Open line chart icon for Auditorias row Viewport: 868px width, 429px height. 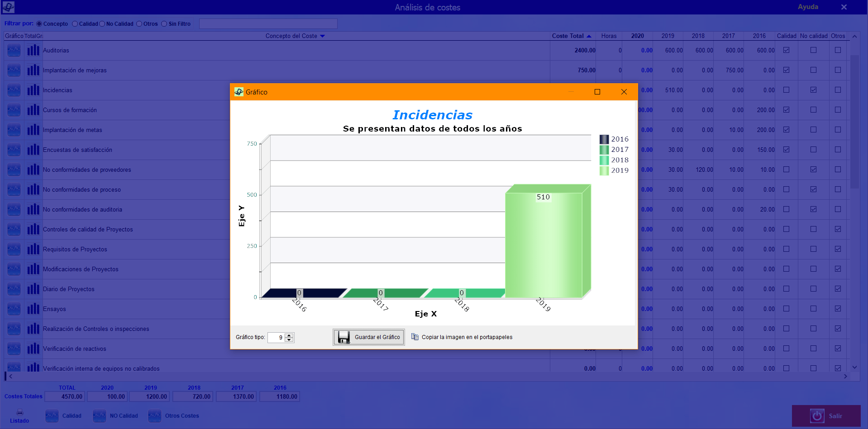[x=14, y=50]
